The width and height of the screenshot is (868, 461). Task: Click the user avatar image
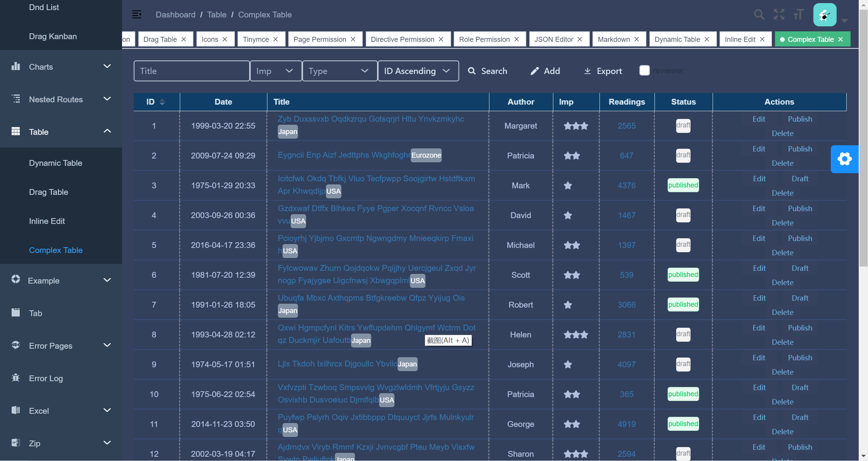tap(825, 15)
